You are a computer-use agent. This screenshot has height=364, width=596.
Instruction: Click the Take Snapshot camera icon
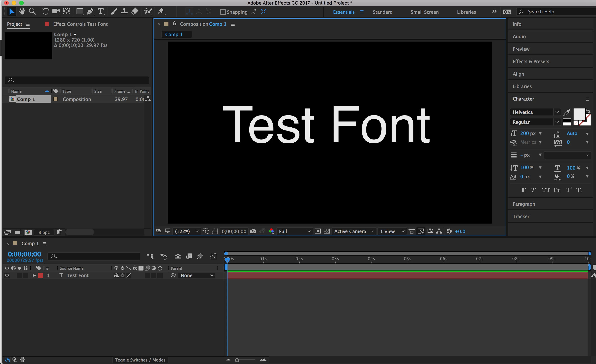tap(253, 231)
